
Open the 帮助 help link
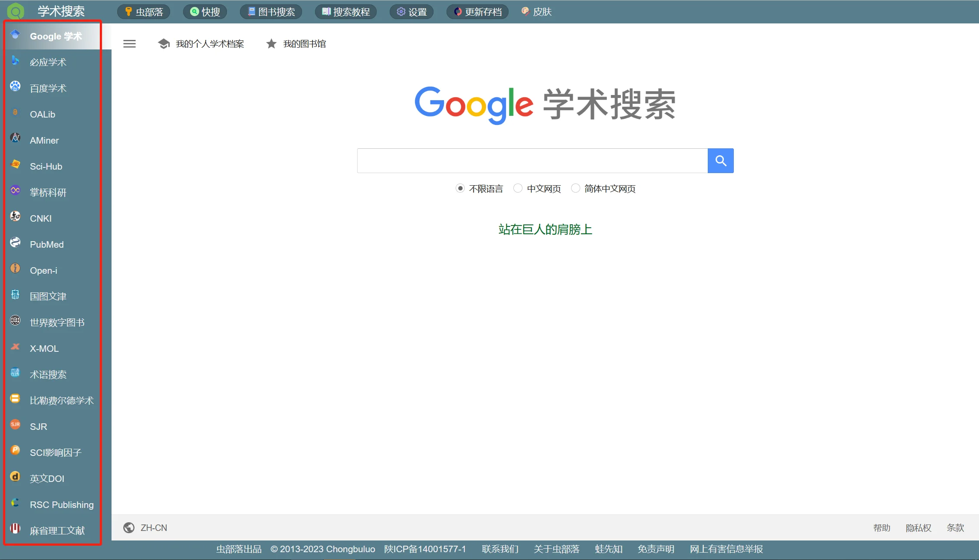tap(881, 527)
